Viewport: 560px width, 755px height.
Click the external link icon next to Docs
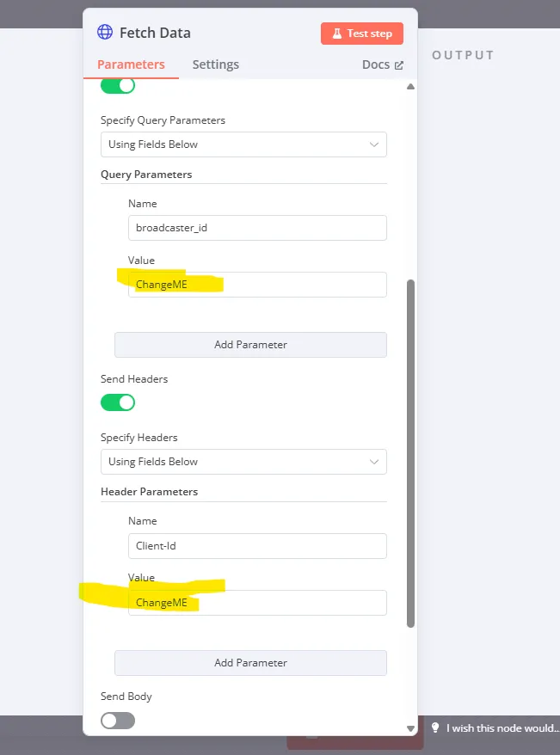pos(398,65)
